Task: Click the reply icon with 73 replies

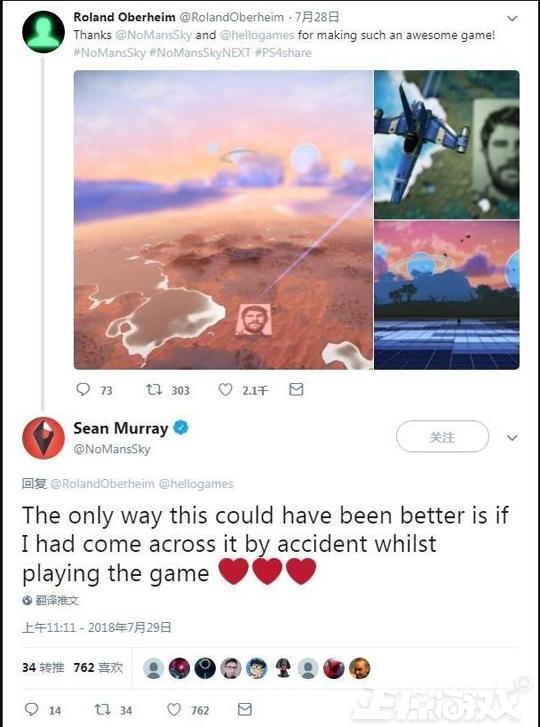Action: coord(83,390)
